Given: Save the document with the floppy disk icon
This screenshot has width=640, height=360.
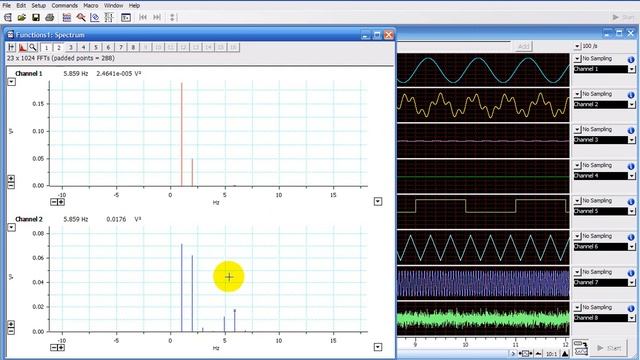Looking at the screenshot, I should click(36, 17).
